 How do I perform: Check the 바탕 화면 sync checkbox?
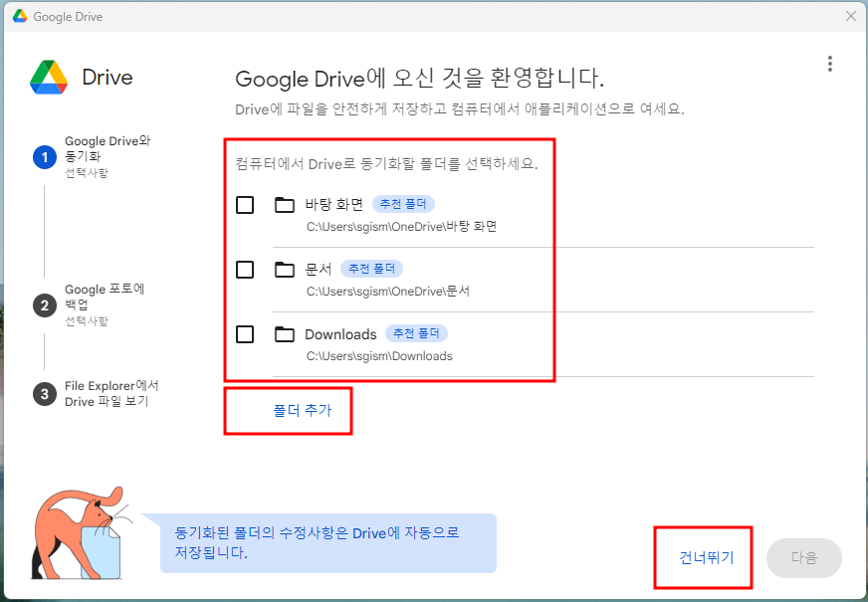click(x=244, y=204)
